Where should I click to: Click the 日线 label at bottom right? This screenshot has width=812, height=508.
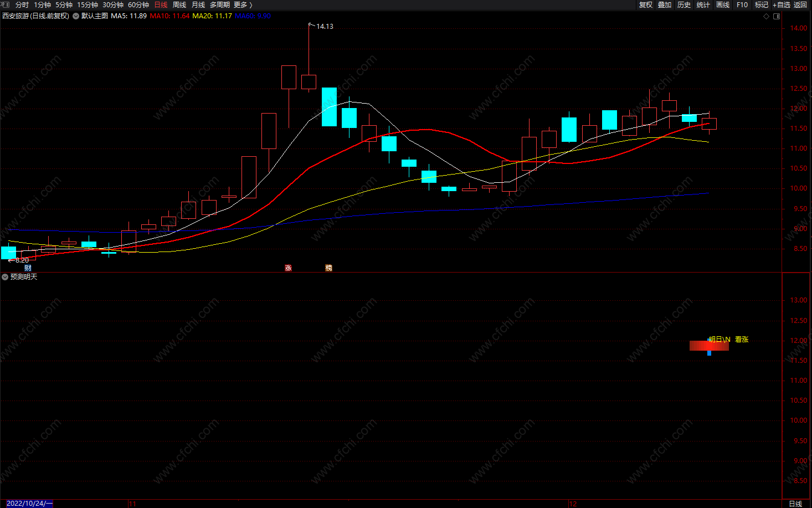tap(795, 504)
